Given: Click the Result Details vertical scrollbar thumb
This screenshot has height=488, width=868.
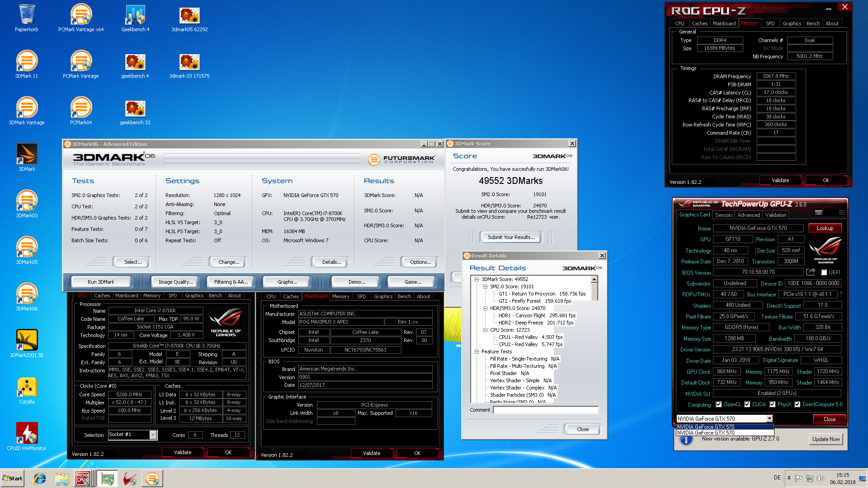Looking at the screenshot, I should [x=594, y=292].
